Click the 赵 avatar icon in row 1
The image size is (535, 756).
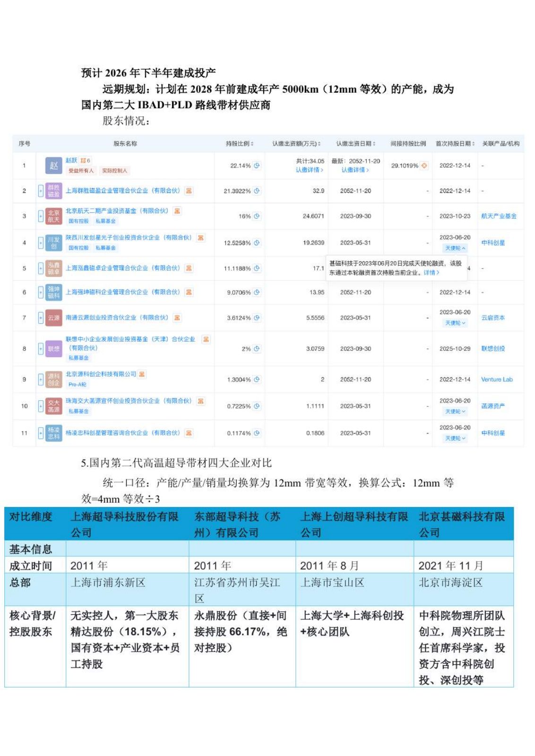point(54,166)
